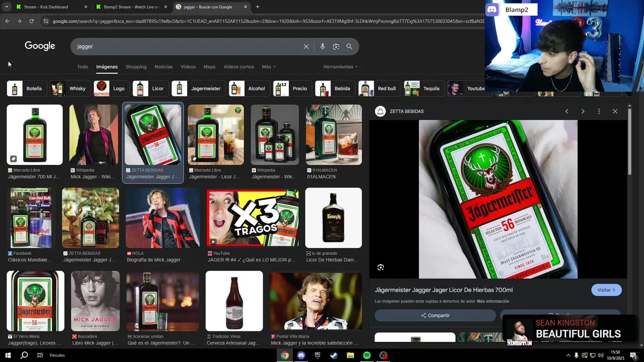The height and width of the screenshot is (362, 644).
Task: Open the Maps tab
Action: click(x=209, y=67)
